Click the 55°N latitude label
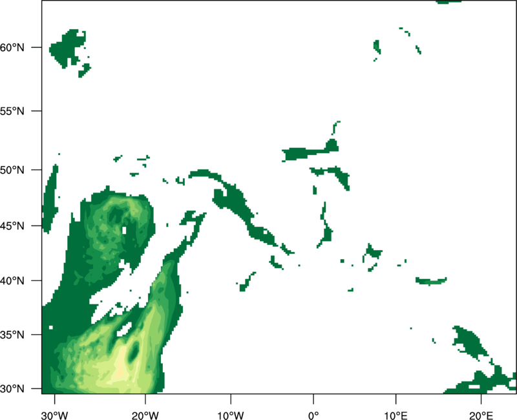Image resolution: width=517 pixels, height=420 pixels. pyautogui.click(x=12, y=111)
